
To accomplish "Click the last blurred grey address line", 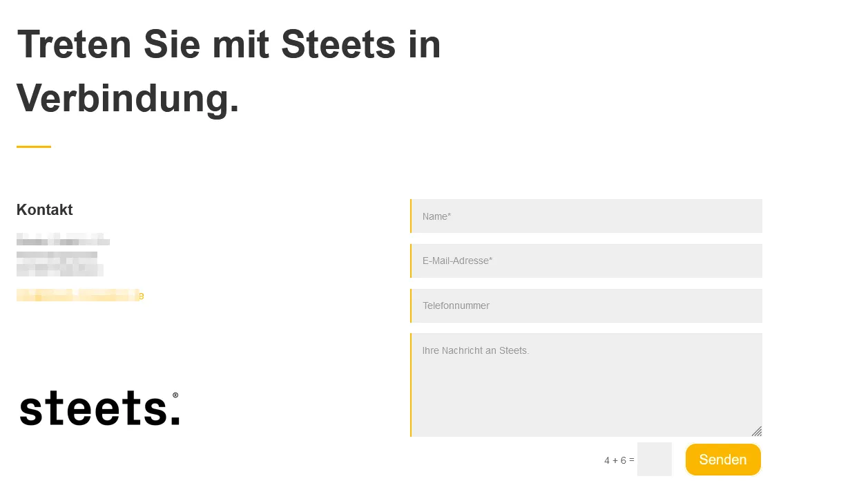I will pos(60,270).
